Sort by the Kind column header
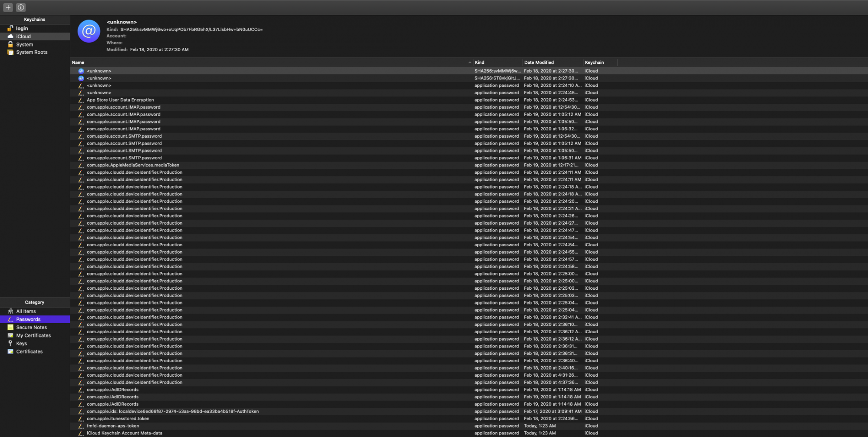 [498, 63]
